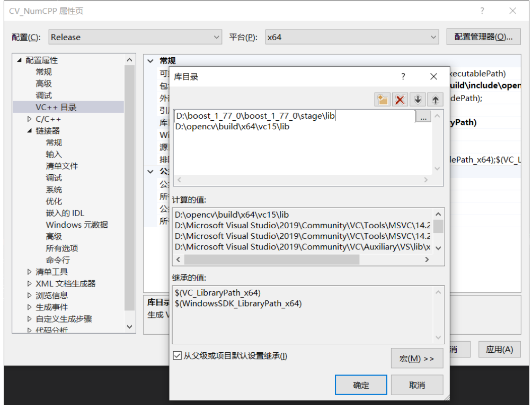Collapse the 常规 section chevron

150,60
